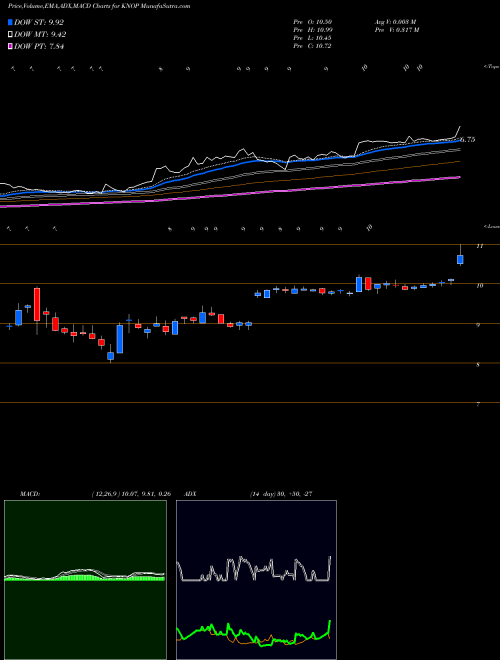Click the green MACD histogram chart

click(x=85, y=580)
